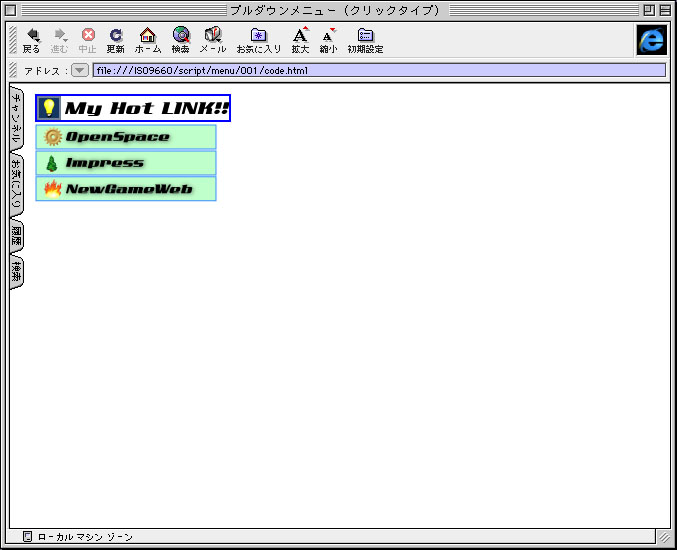677x550 pixels.
Task: Click the ローカル マシン ゾーン status text
Action: [85, 537]
